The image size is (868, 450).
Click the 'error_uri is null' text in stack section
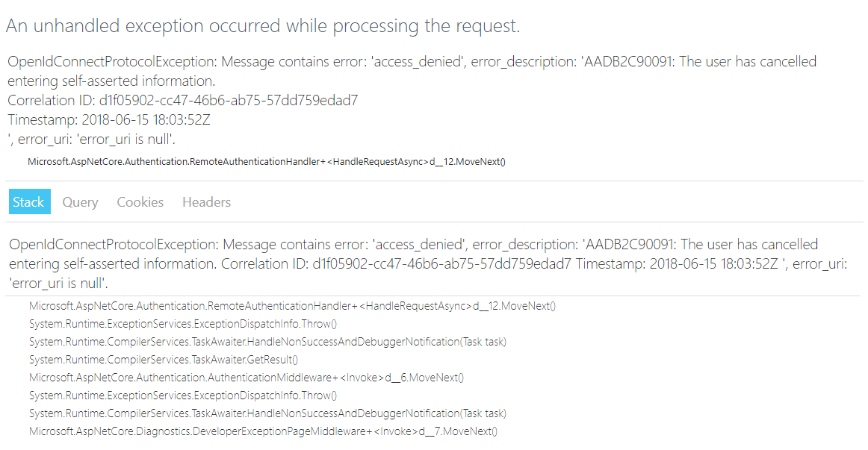click(59, 283)
